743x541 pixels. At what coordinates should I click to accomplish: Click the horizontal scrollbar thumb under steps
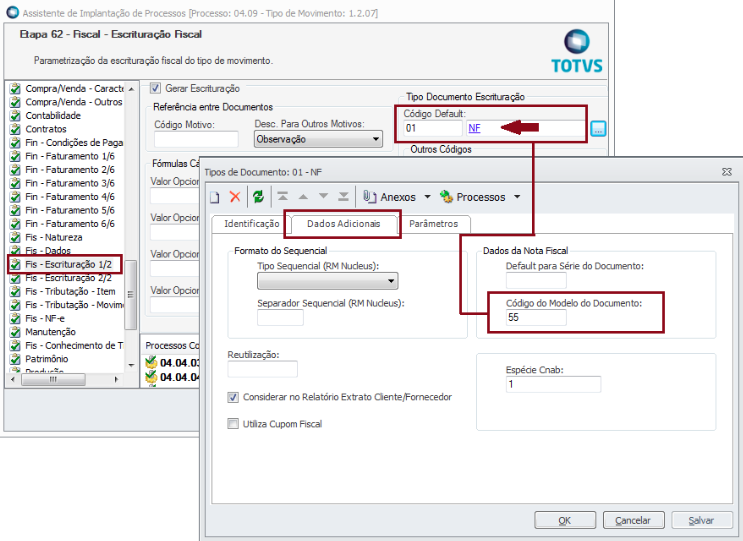pos(53,379)
